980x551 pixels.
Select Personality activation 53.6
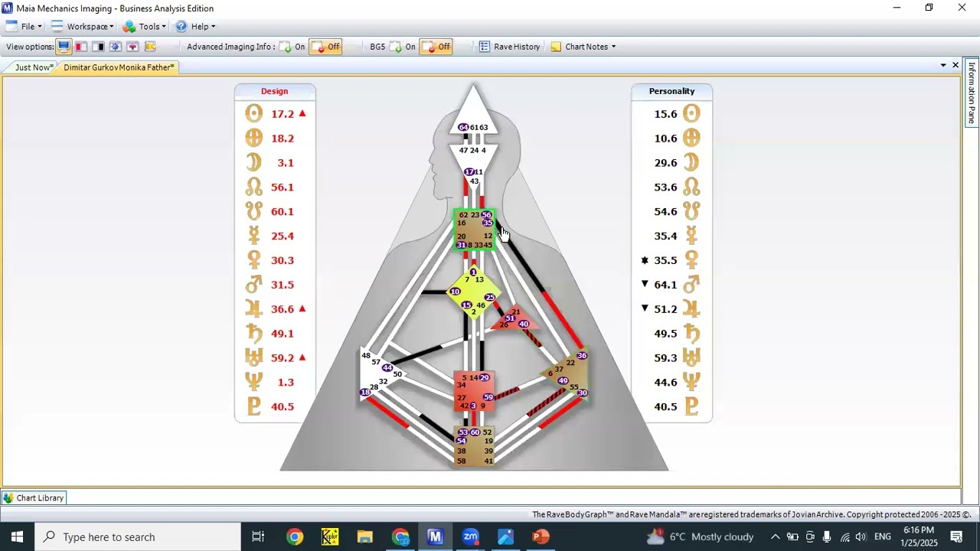point(665,187)
